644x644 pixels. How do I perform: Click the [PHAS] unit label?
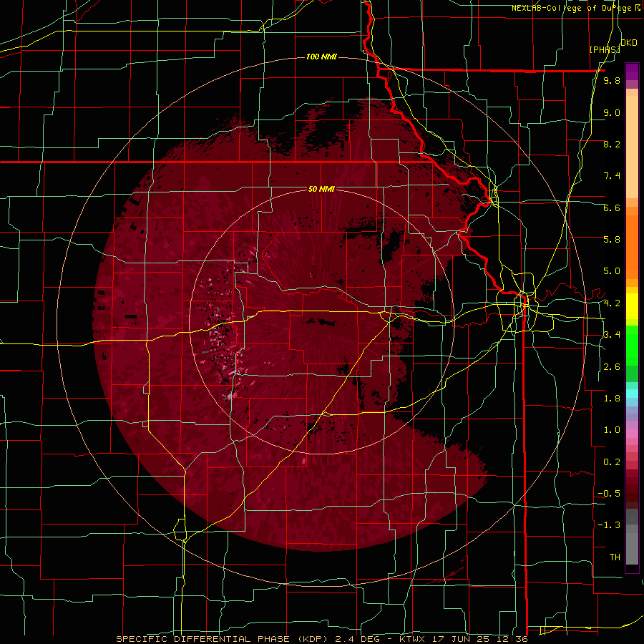605,49
